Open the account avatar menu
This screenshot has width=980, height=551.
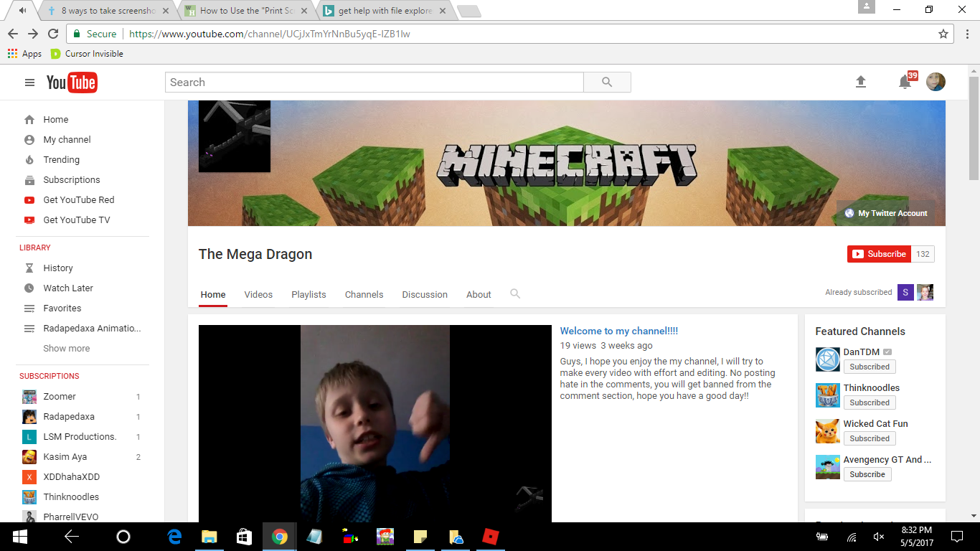(x=936, y=82)
